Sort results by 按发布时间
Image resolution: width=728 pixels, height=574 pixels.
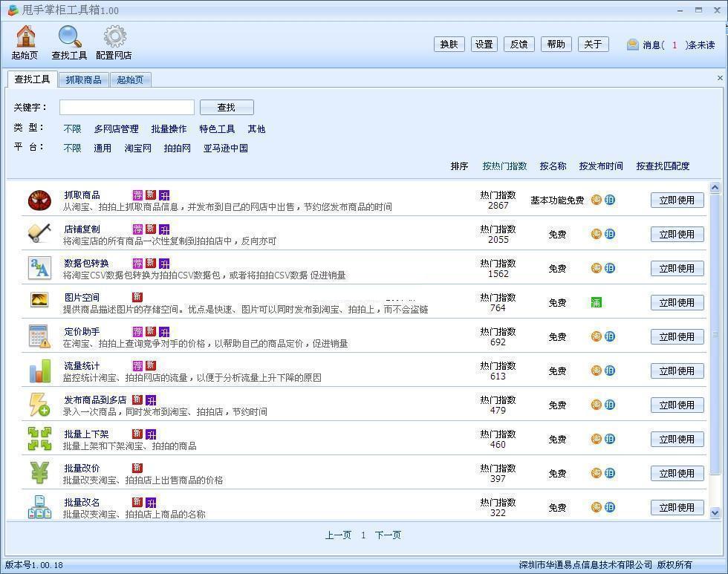[x=601, y=166]
